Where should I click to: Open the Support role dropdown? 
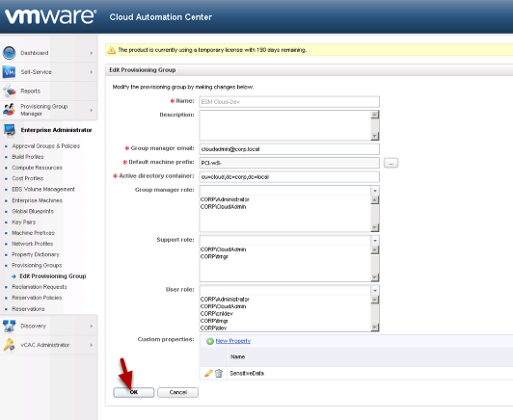[x=375, y=241]
